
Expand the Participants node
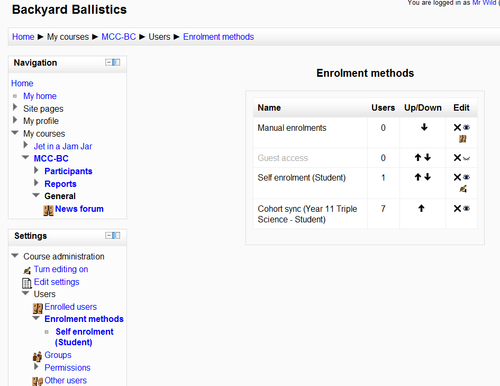tap(36, 170)
